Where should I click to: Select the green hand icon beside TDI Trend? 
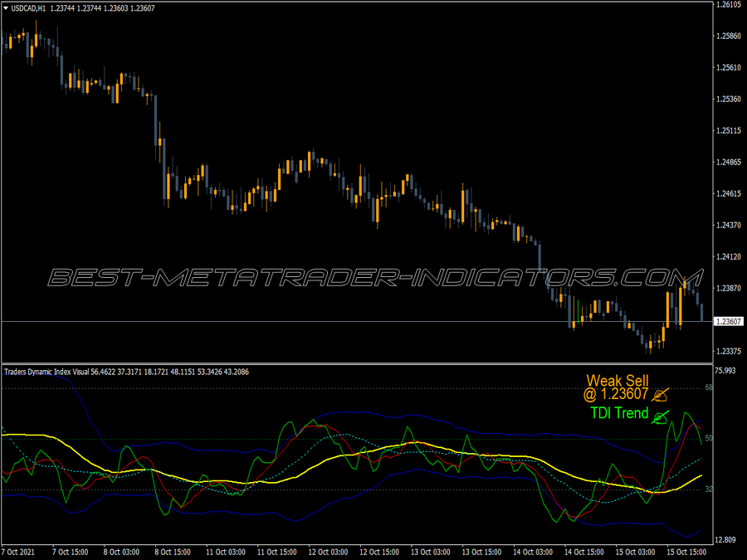[661, 417]
